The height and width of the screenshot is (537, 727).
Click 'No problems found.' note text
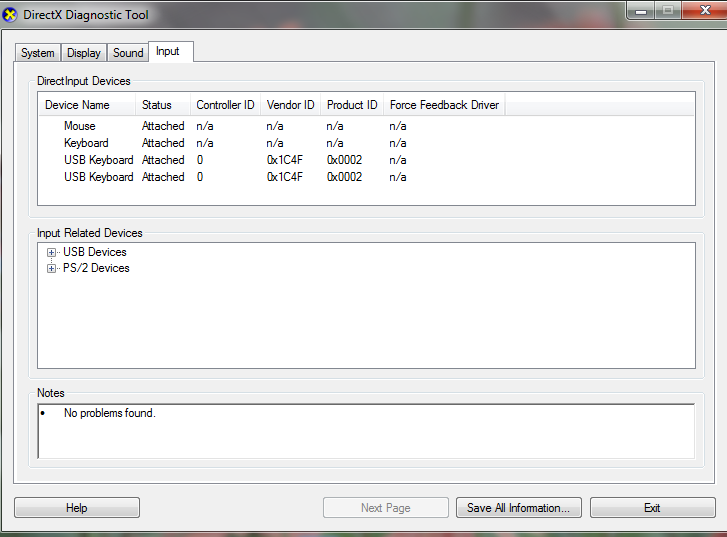click(109, 413)
